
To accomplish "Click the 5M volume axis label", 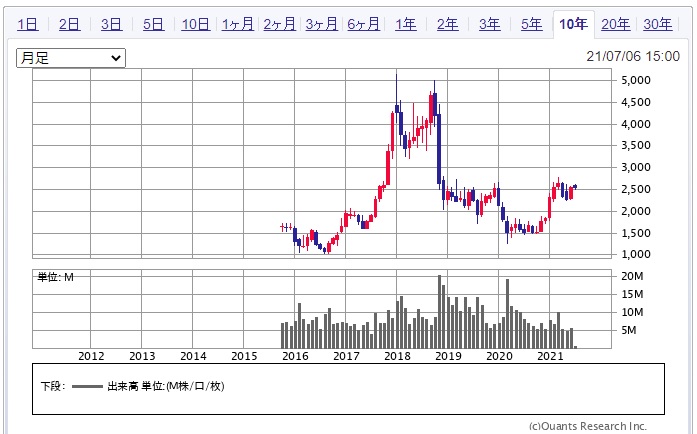I will tap(629, 330).
